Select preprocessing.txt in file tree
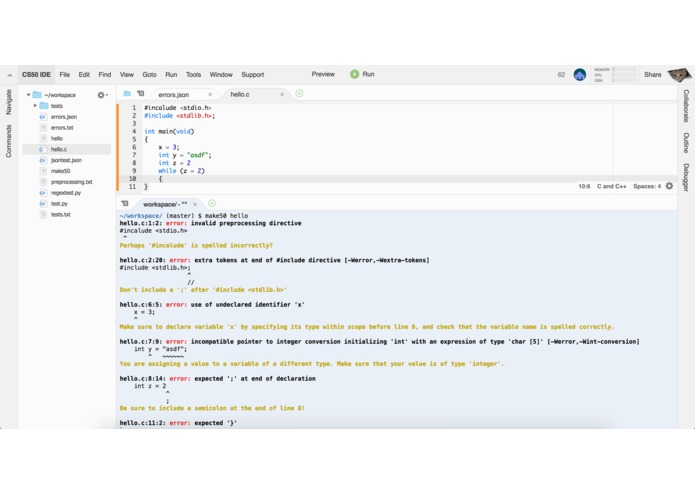 point(71,182)
